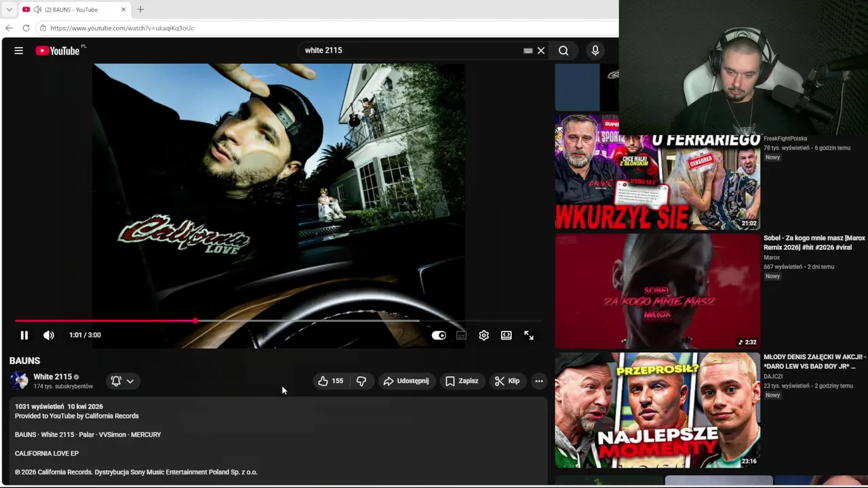
Task: Click the 174 tys. subskrybentów text
Action: 63,386
